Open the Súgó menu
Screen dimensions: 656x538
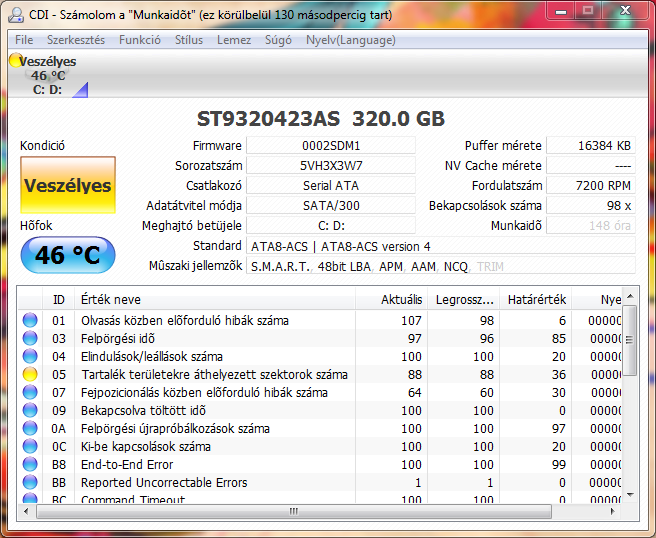[x=278, y=40]
